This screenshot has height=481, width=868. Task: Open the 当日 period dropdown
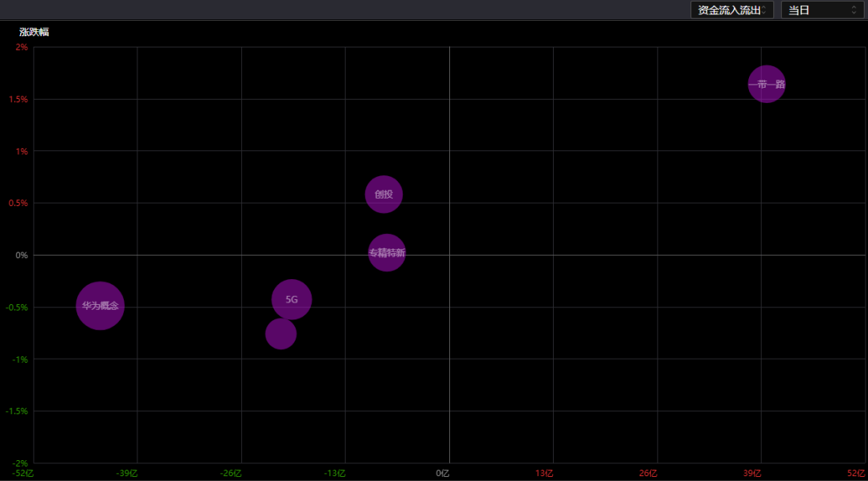[821, 10]
